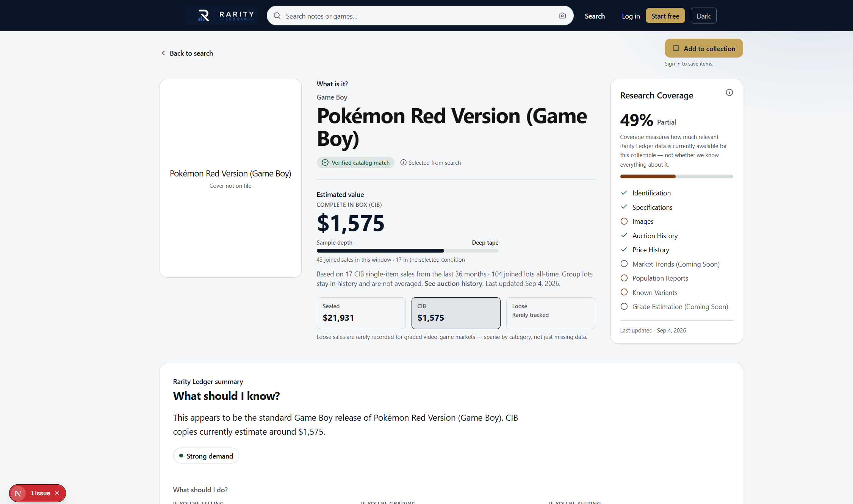Click the circle beside Known Variants
Screen dimensions: 853x504
(x=624, y=292)
